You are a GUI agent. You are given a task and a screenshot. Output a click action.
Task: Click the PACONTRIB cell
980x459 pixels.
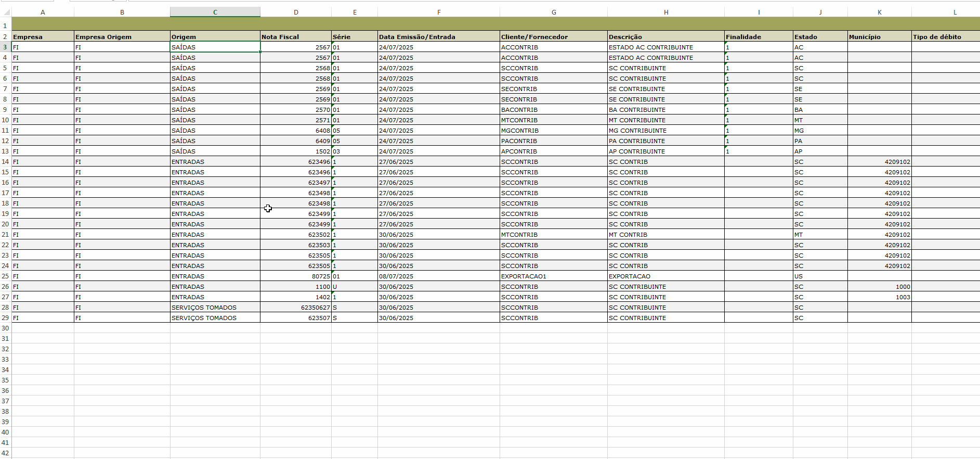(x=554, y=141)
